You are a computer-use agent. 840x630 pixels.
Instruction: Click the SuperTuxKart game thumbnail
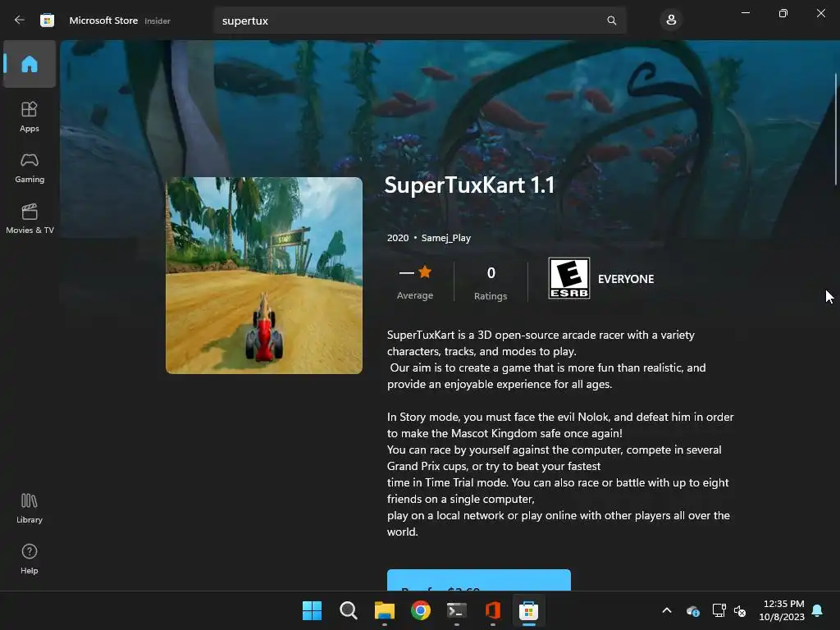pyautogui.click(x=264, y=276)
